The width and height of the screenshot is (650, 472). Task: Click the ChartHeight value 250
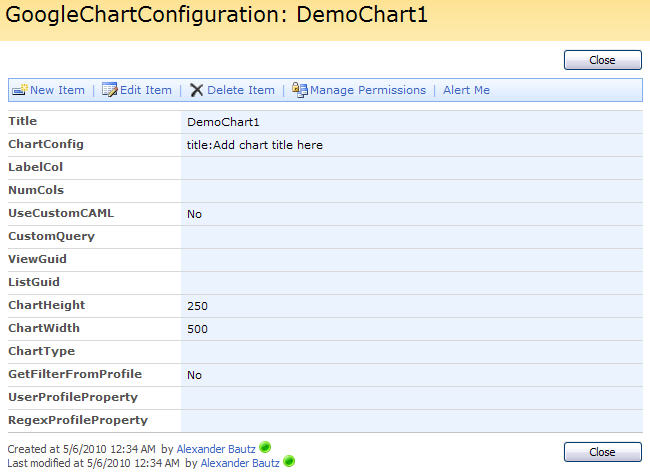[197, 305]
